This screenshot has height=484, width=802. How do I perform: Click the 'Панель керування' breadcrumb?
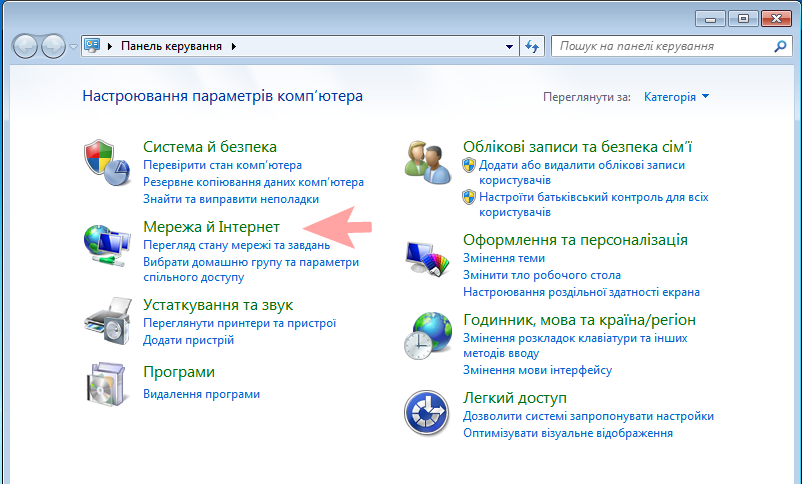[171, 46]
